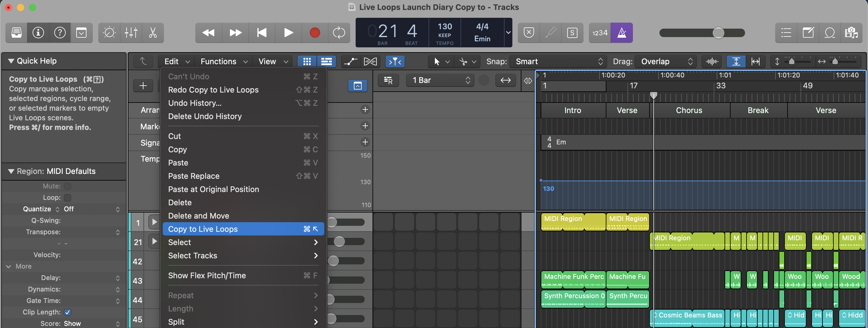Open the Functions menu

223,61
